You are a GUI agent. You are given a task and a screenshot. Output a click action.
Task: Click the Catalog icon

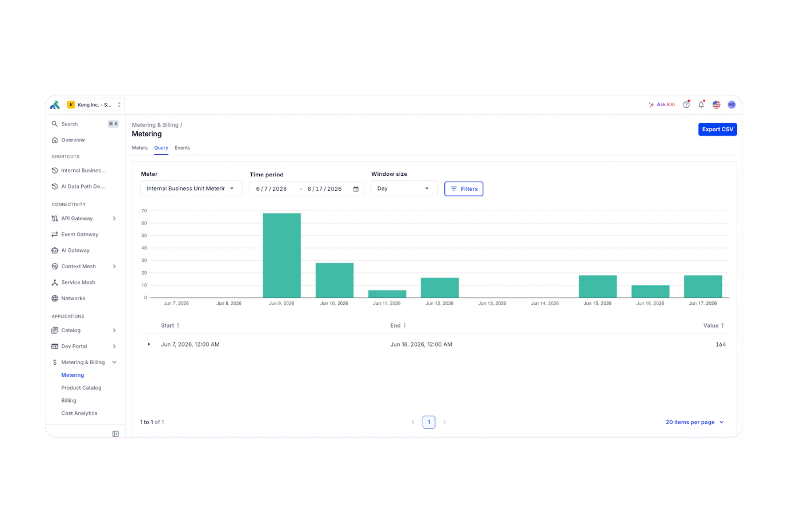pyautogui.click(x=55, y=331)
